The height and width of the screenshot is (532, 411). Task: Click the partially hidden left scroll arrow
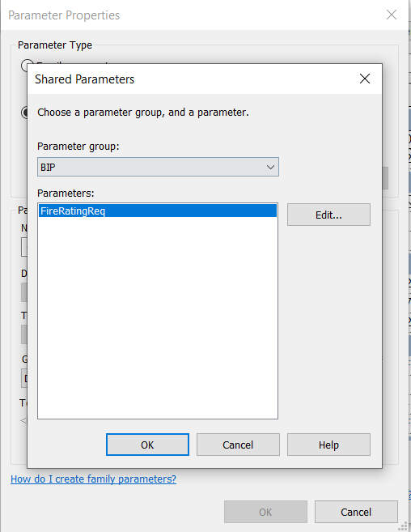23,421
